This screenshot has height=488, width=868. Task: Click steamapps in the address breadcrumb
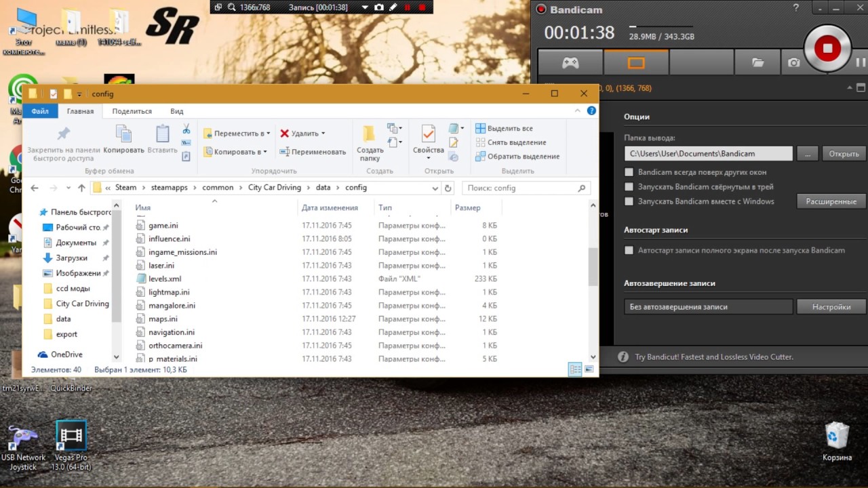pos(169,188)
